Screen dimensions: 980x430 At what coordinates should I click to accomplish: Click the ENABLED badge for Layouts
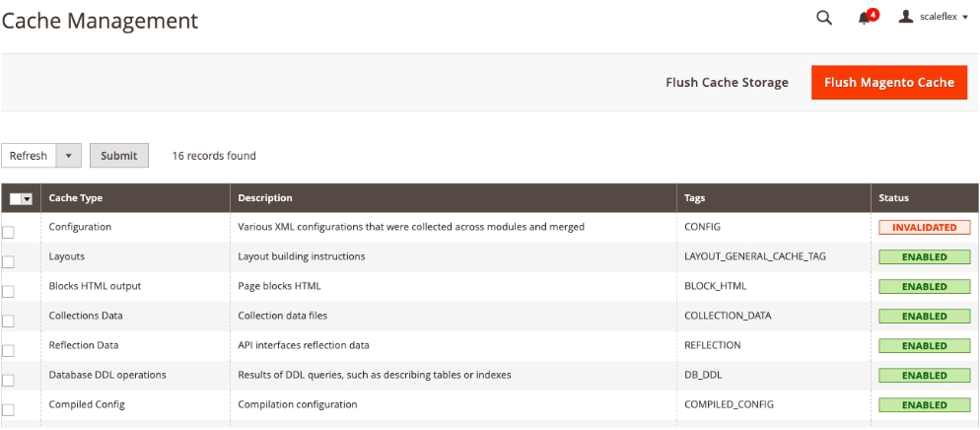[x=924, y=257]
